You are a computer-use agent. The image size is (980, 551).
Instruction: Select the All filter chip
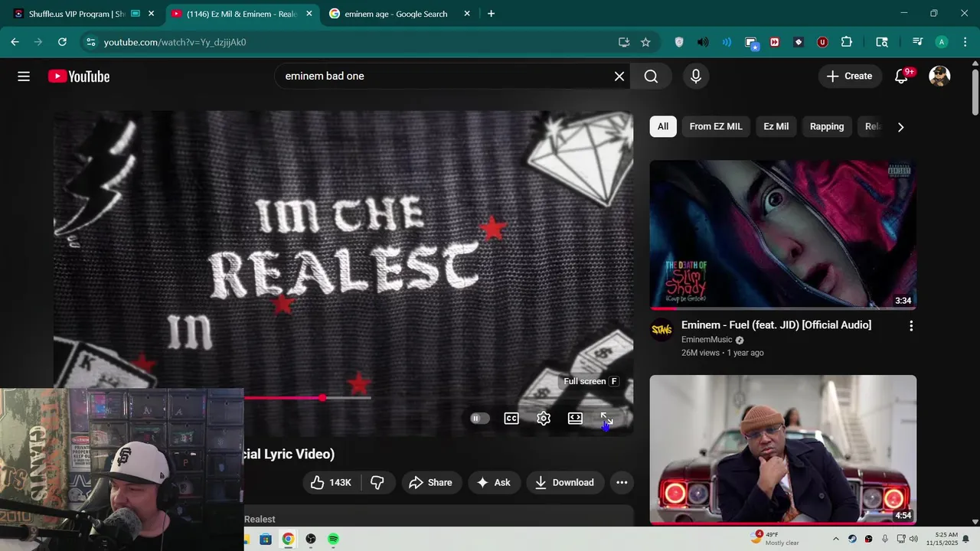tap(663, 127)
